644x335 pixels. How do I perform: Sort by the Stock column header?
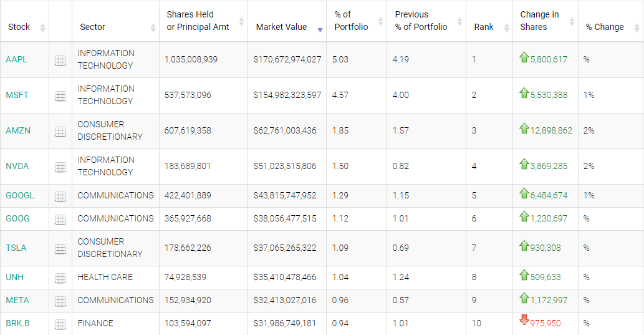(x=19, y=27)
